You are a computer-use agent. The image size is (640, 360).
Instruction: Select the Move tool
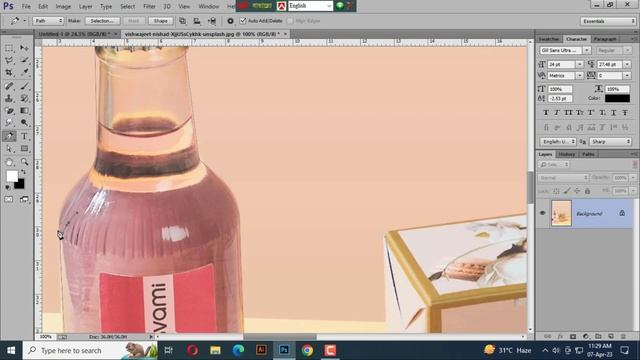24,48
